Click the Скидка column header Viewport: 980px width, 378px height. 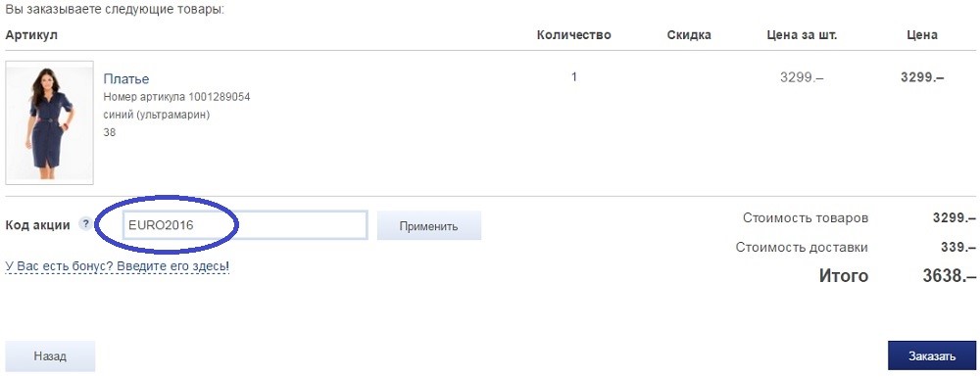click(689, 35)
